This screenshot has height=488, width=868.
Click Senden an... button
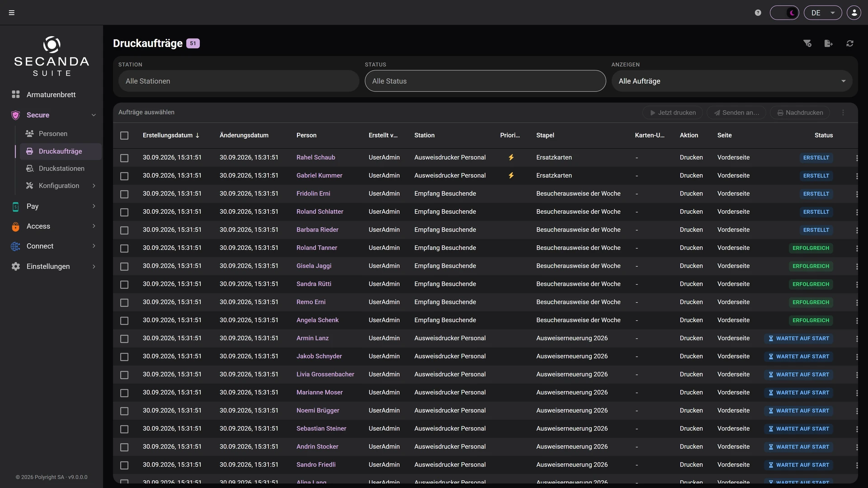(736, 113)
